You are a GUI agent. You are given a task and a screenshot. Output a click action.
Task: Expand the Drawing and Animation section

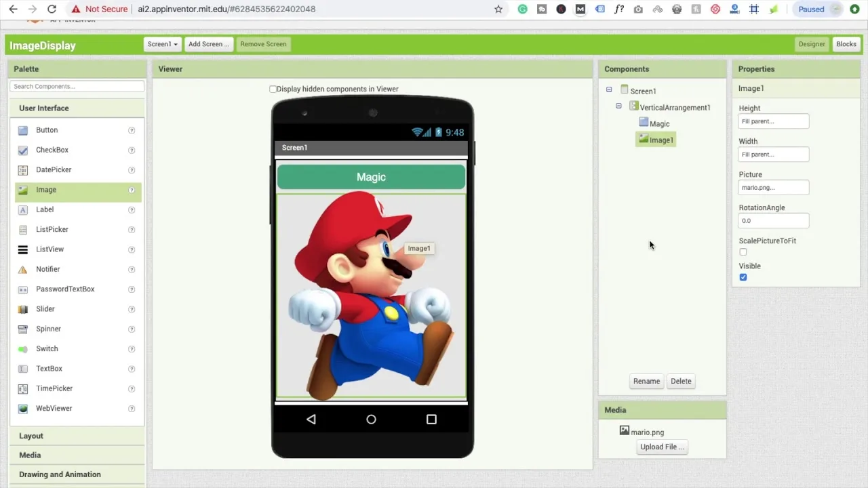coord(78,474)
